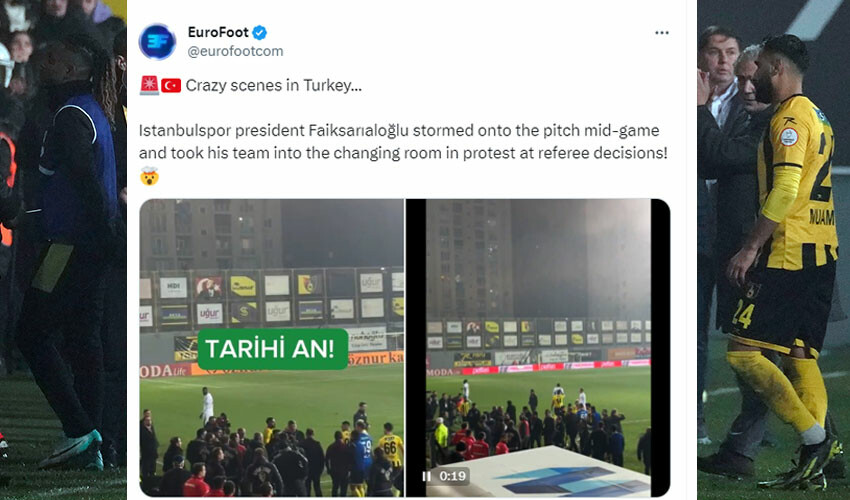Image resolution: width=850 pixels, height=500 pixels.
Task: Open the right vertical video panel
Action: pos(538,348)
